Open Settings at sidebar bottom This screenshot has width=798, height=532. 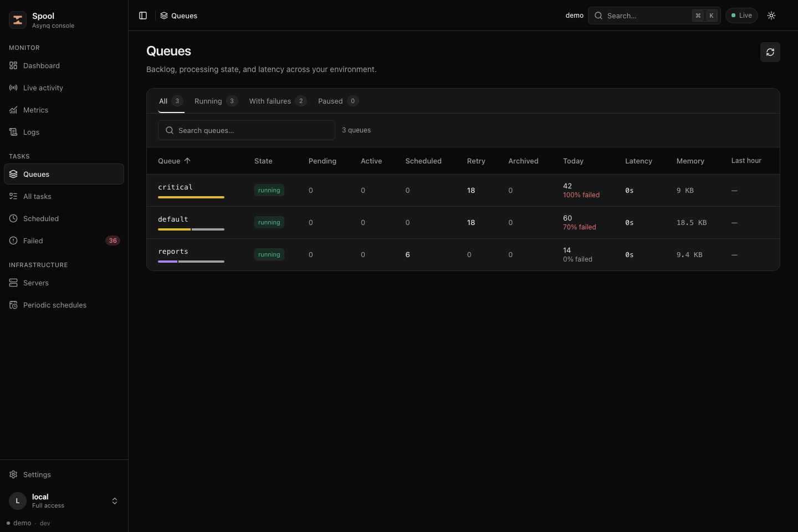coord(64,474)
